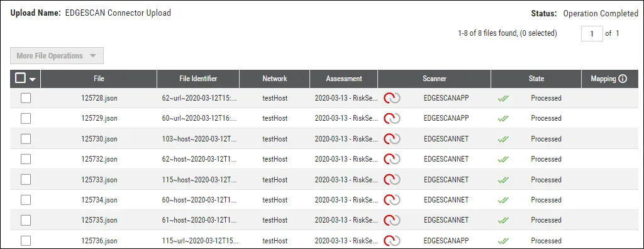Select file name 125736.json
The width and height of the screenshot is (644, 249).
[x=99, y=240]
